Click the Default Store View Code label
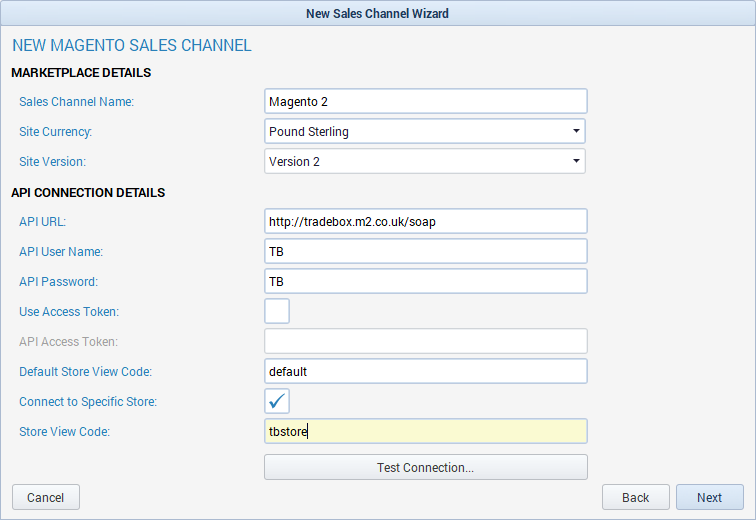The width and height of the screenshot is (756, 520). [x=85, y=372]
